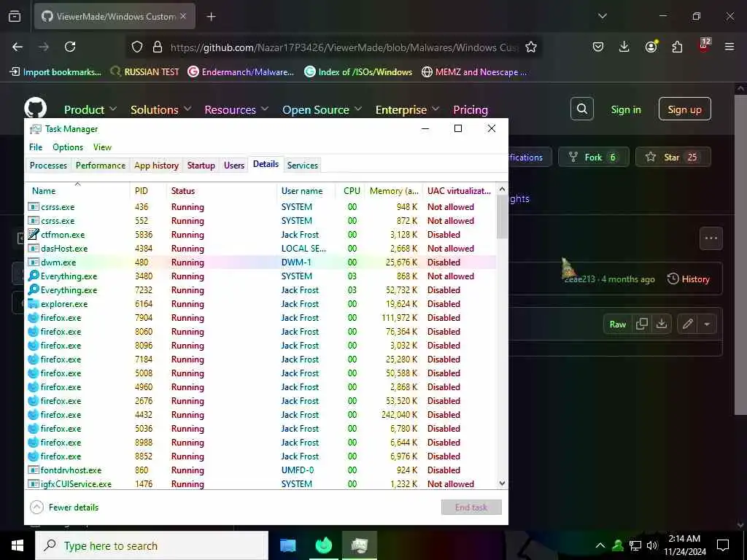
Task: Open File Explorer from the taskbar
Action: click(x=287, y=545)
